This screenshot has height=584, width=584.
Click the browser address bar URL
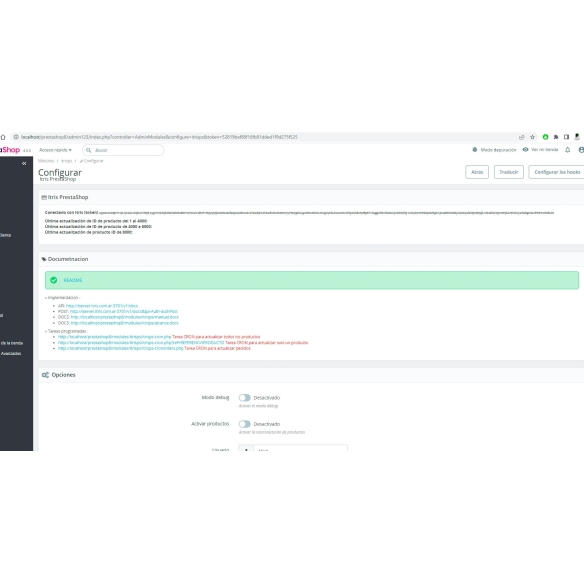tap(159, 137)
